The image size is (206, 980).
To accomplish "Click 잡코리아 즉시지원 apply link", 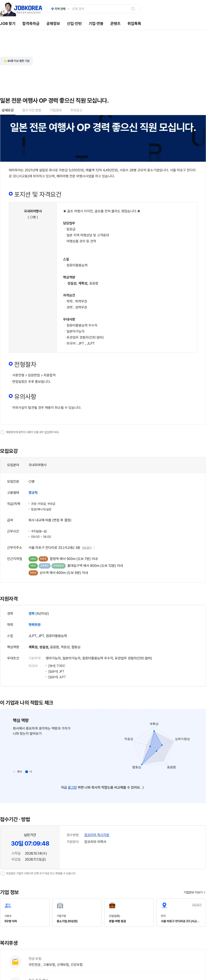I will click(97, 835).
